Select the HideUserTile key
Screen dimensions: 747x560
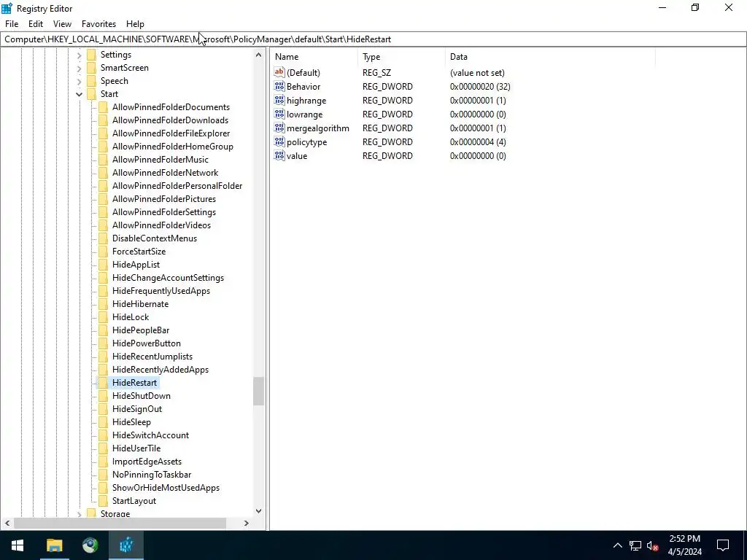tap(136, 448)
